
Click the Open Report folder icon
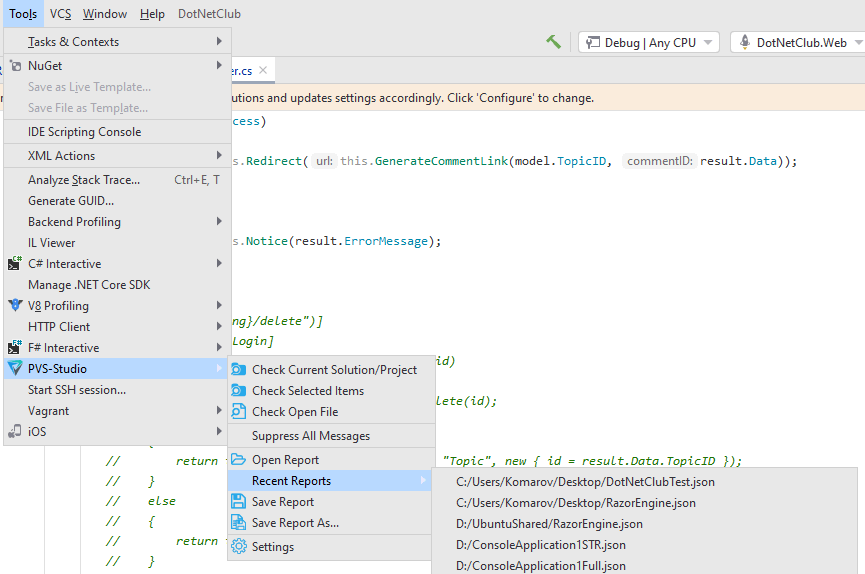[x=238, y=460]
